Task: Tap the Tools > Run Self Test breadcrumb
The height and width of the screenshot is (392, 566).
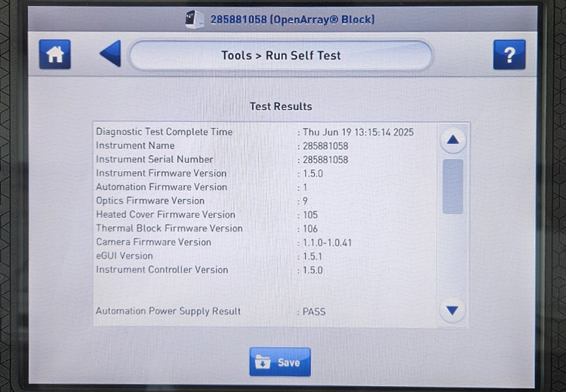Action: (x=281, y=56)
